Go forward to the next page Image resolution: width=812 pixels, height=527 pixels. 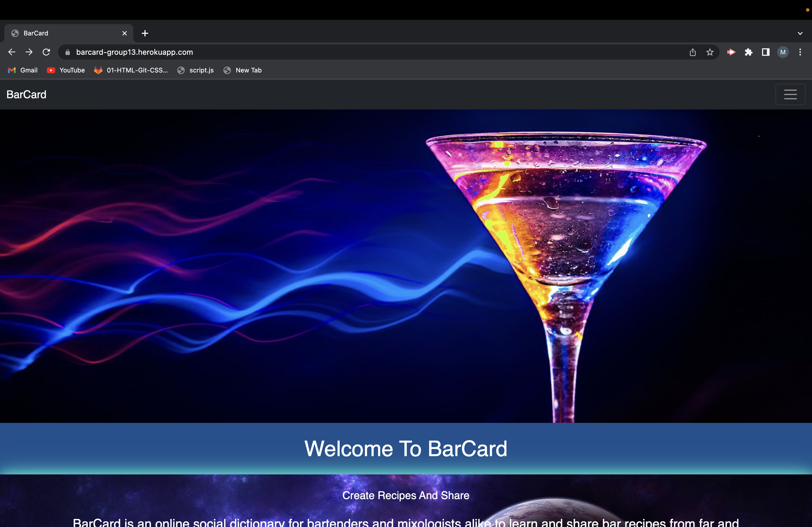(29, 52)
